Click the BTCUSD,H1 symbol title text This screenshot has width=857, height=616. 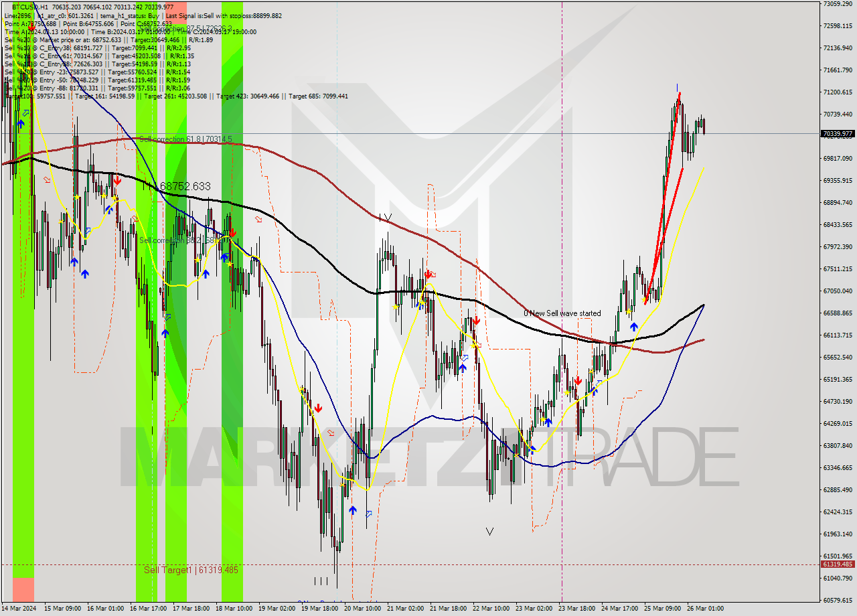coord(31,6)
